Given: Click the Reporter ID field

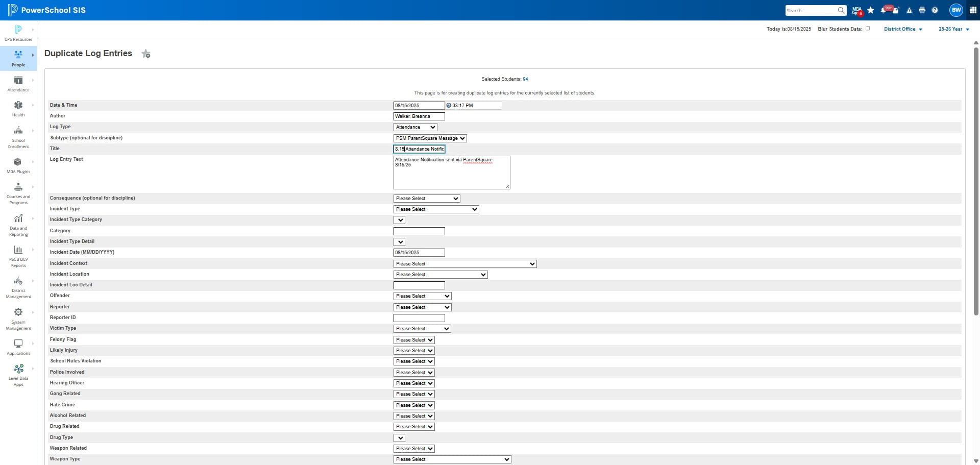Looking at the screenshot, I should point(419,318).
